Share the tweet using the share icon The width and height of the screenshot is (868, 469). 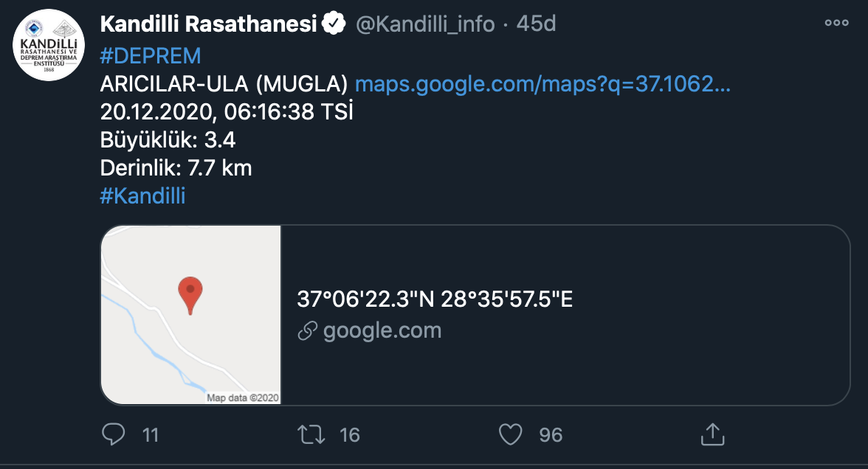712,434
